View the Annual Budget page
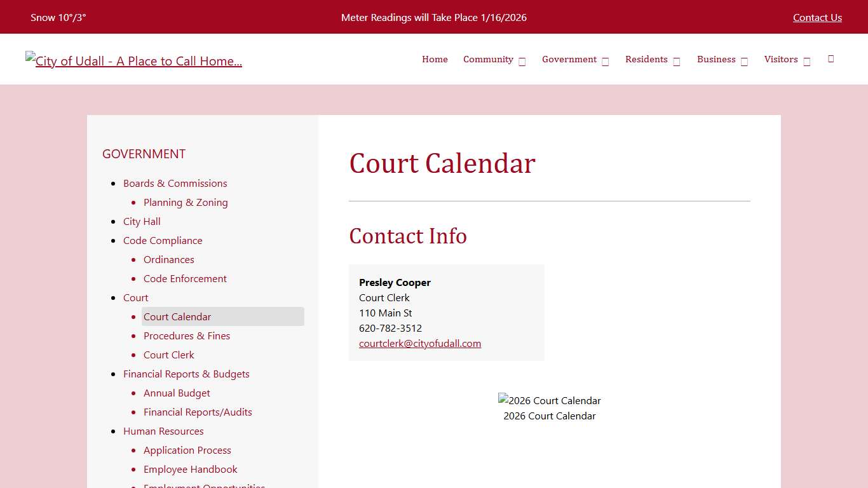Screen dimensions: 868x488 tap(177, 393)
